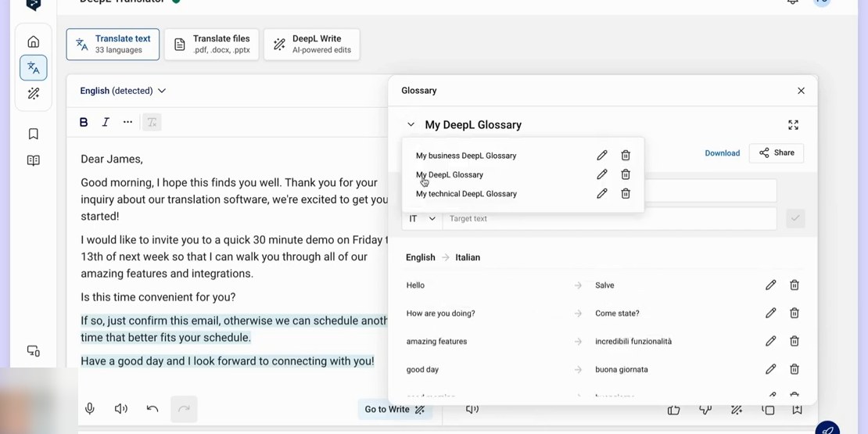The width and height of the screenshot is (868, 434).
Task: Open the apps/devices icon in sidebar
Action: point(33,351)
